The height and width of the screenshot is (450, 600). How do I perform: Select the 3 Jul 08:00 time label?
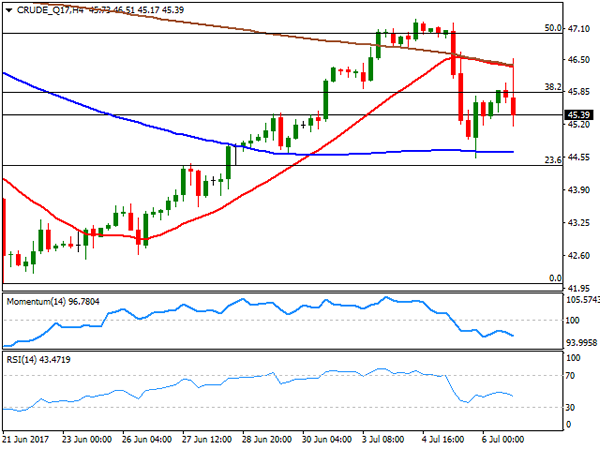click(x=383, y=439)
